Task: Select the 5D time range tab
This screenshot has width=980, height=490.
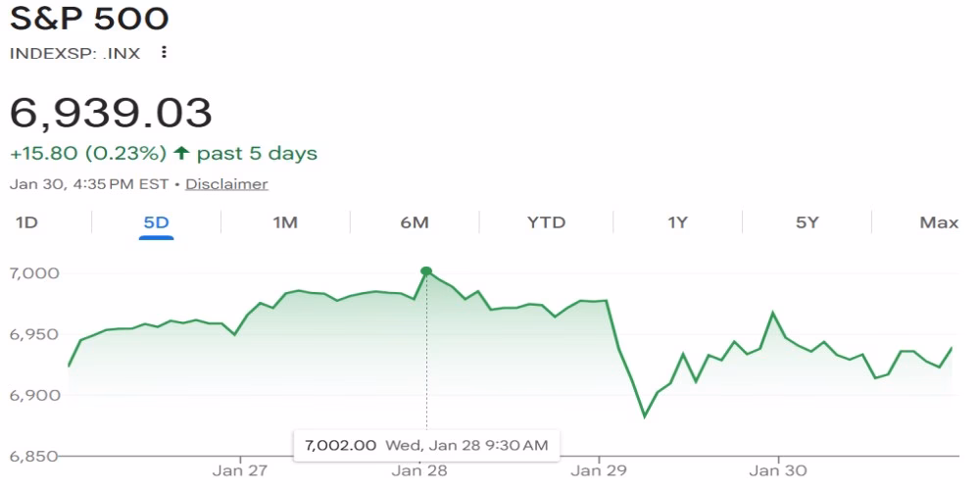Action: pyautogui.click(x=156, y=222)
